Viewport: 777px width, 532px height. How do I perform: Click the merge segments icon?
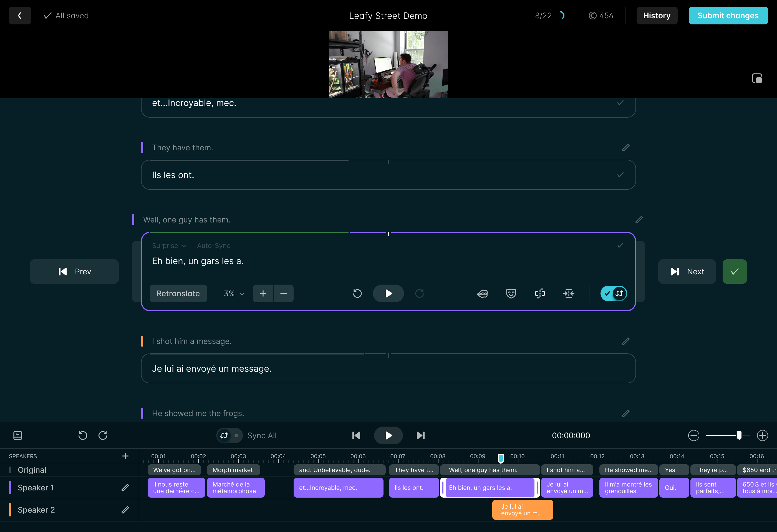568,293
